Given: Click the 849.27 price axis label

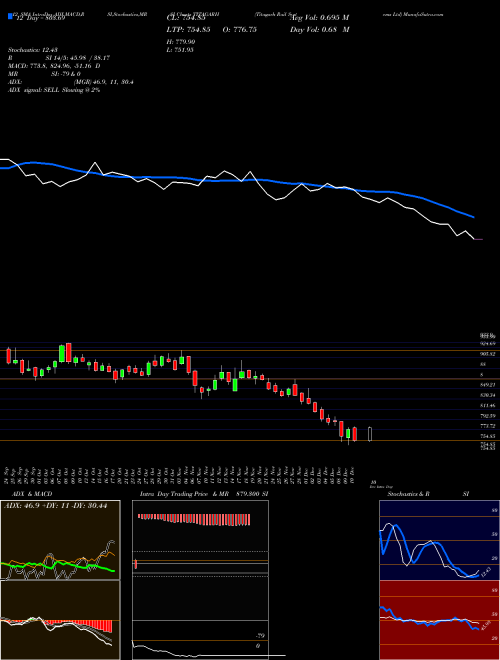Looking at the screenshot, I should tap(488, 385).
